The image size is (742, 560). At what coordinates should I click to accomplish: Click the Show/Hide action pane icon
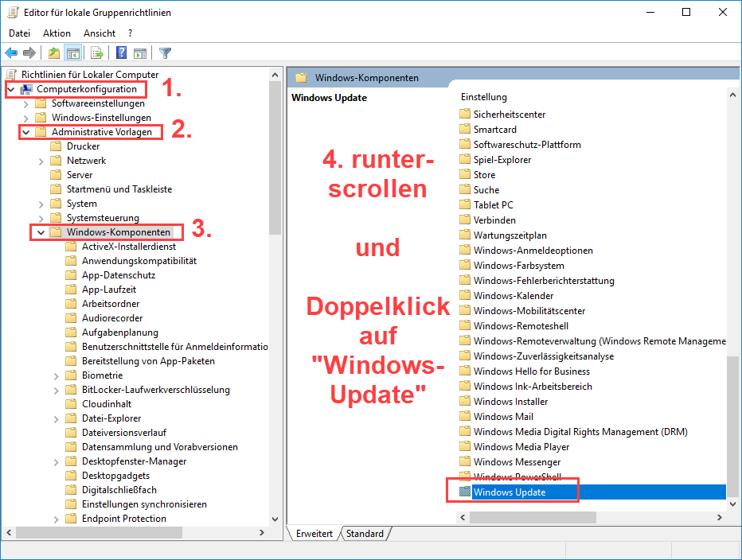tap(140, 53)
